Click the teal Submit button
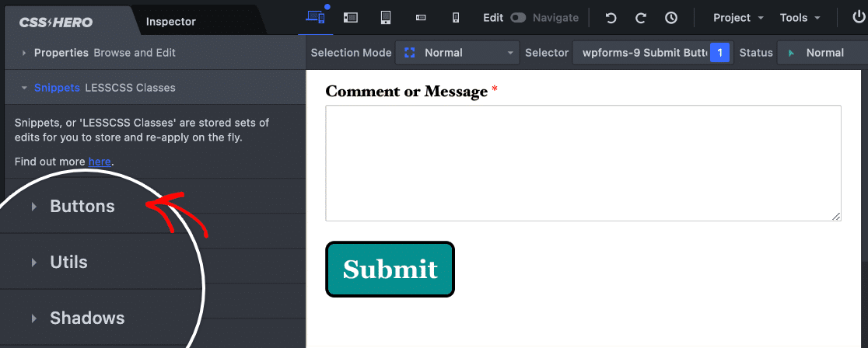 (390, 269)
